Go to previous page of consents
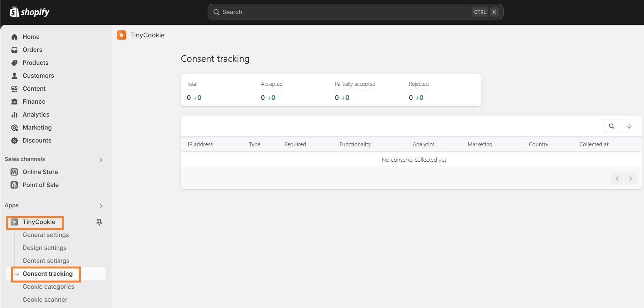This screenshot has width=644, height=308. click(617, 178)
